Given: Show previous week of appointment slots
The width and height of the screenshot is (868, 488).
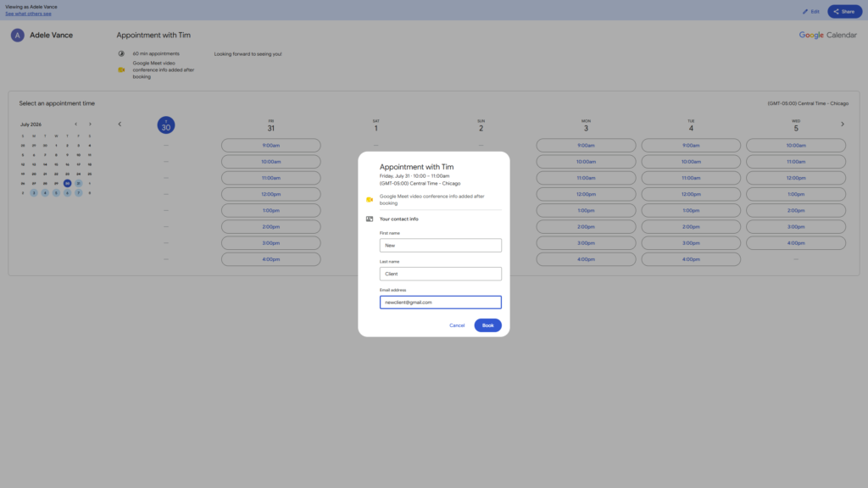Looking at the screenshot, I should 120,124.
